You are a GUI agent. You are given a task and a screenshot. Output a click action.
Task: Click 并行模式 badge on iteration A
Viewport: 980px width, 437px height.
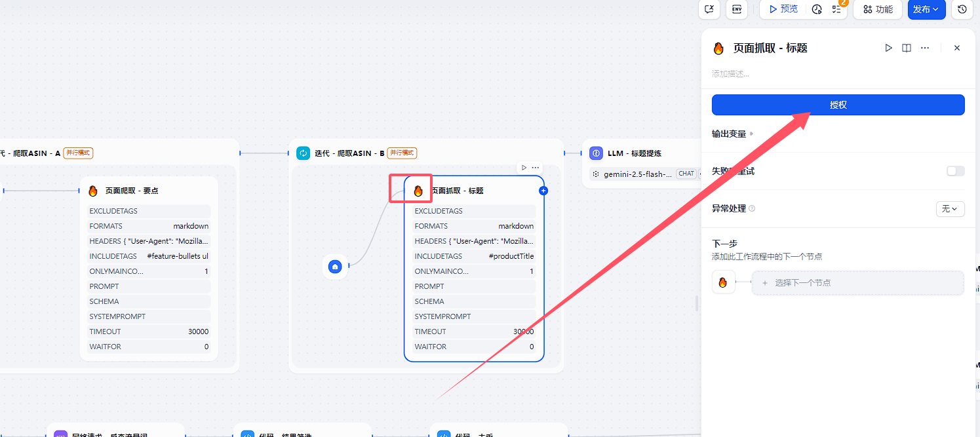(x=78, y=153)
